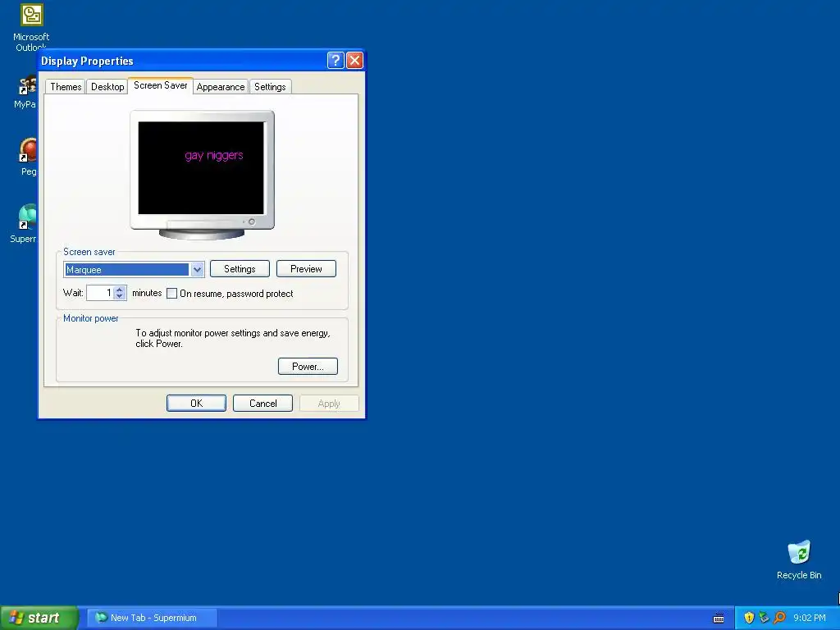Screen dimensions: 840x630
Task: Open the Appearance tab
Action: [x=220, y=87]
